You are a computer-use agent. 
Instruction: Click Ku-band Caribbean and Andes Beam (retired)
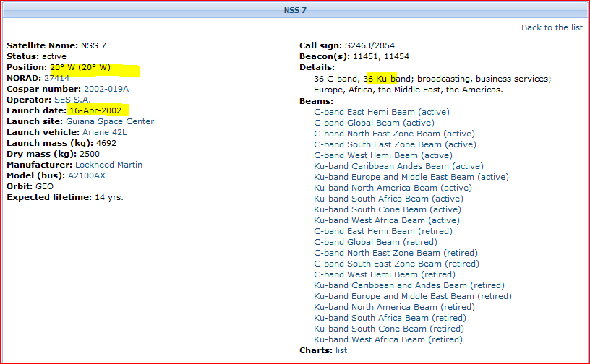tap(409, 285)
